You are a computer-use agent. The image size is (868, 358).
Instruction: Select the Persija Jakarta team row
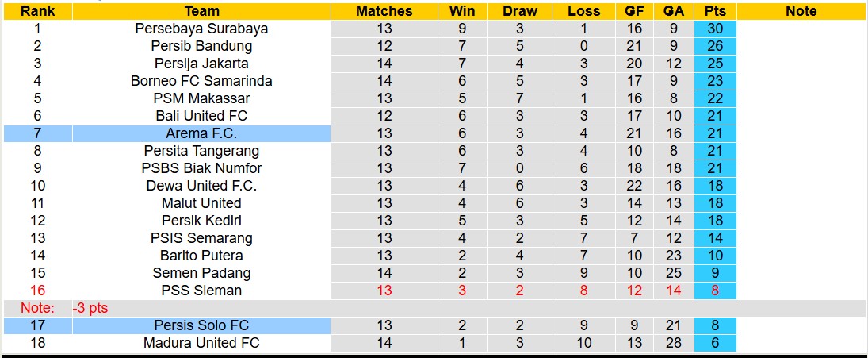201,64
